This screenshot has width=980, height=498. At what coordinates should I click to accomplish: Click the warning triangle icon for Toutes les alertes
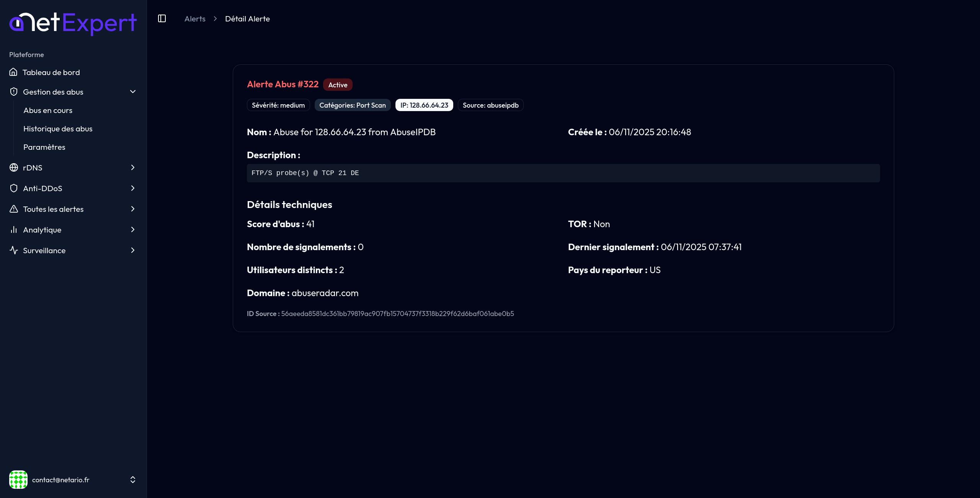pyautogui.click(x=14, y=209)
